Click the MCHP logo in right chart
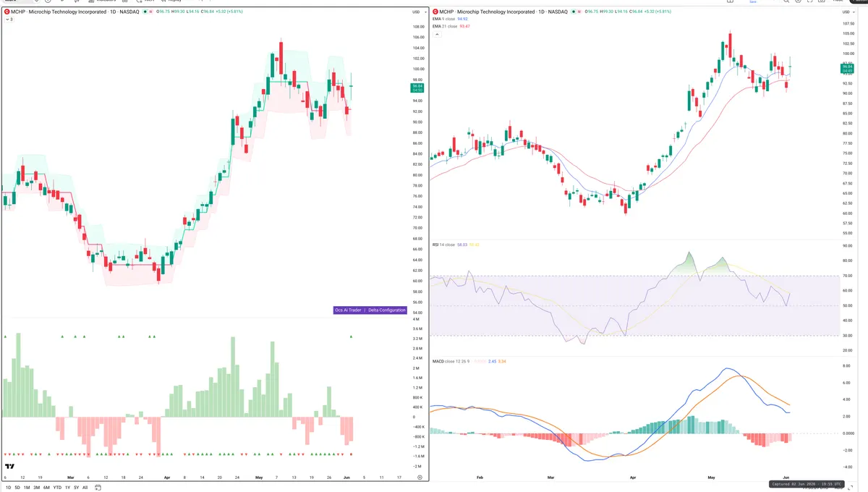The width and height of the screenshot is (868, 492). 434,12
